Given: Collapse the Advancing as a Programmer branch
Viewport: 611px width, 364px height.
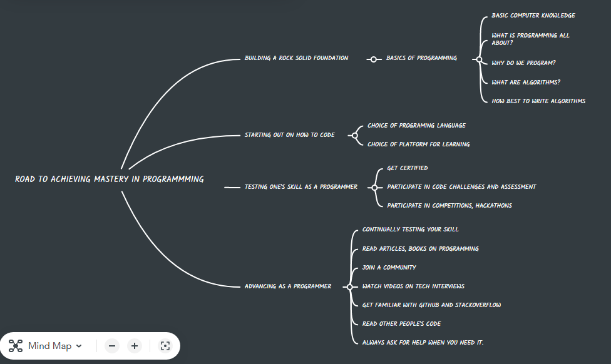Looking at the screenshot, I should tap(348, 286).
